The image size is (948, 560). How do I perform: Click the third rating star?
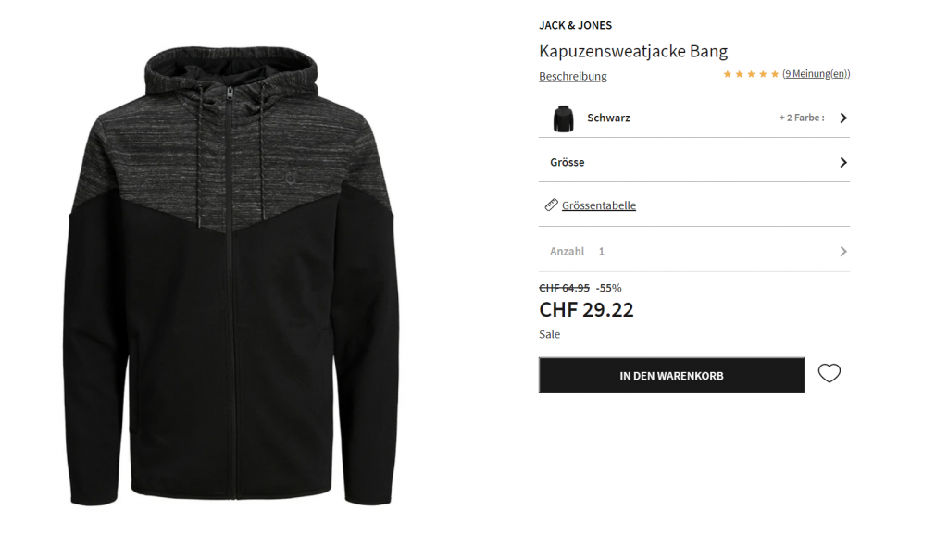[x=751, y=74]
